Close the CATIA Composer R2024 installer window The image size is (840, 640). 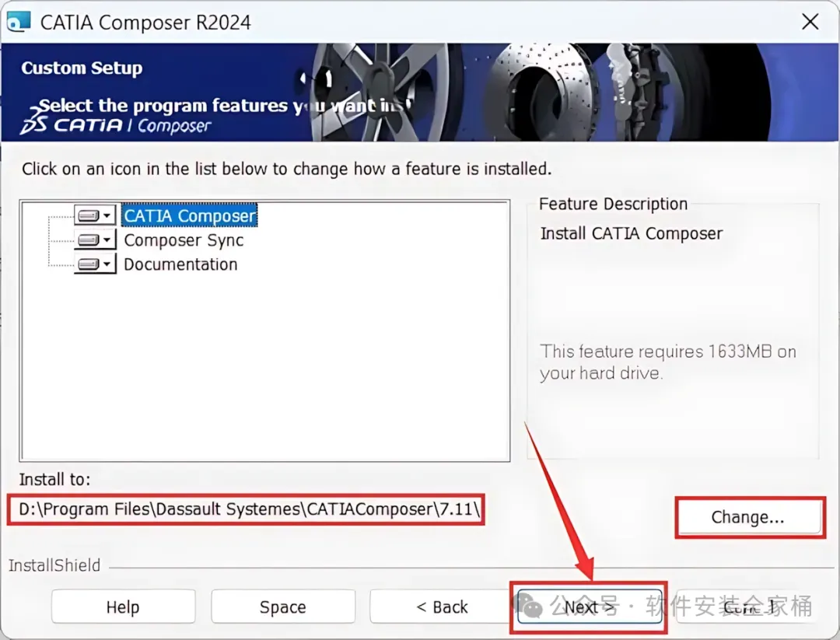[x=810, y=22]
